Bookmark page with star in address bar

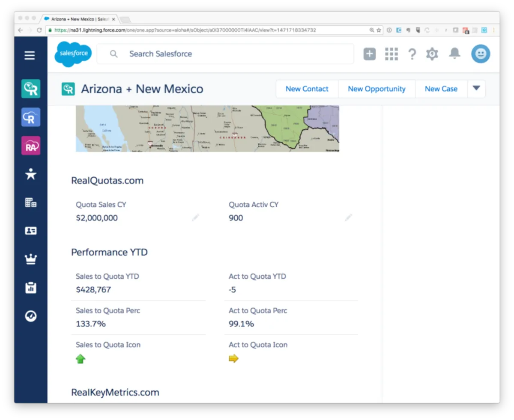point(379,30)
